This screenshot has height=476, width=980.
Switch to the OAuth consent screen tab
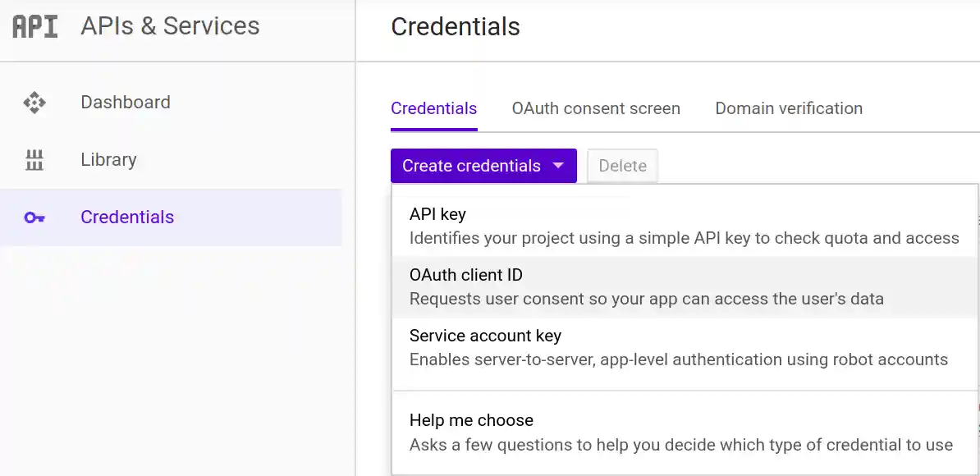[596, 108]
